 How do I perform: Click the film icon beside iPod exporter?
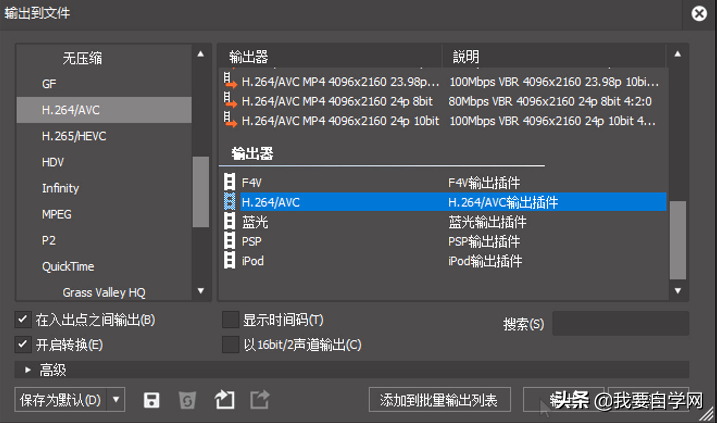tap(230, 261)
